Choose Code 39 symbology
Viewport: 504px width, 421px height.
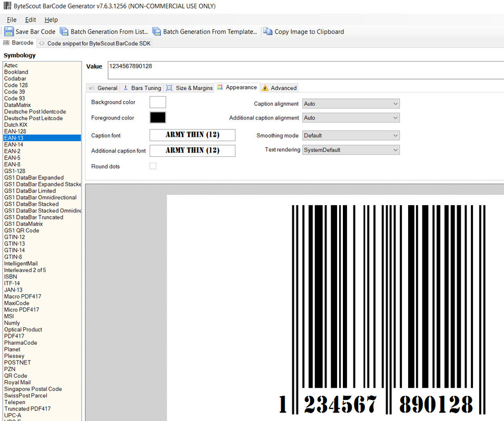[14, 92]
